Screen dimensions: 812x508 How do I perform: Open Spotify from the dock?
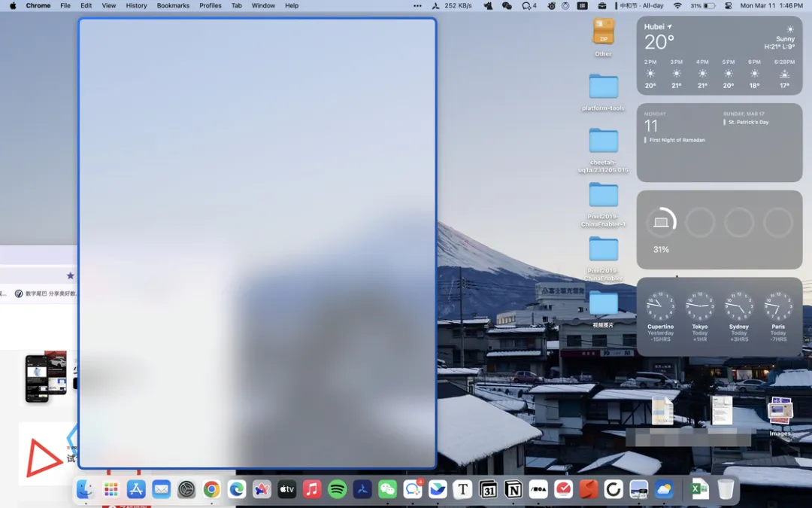tap(337, 489)
